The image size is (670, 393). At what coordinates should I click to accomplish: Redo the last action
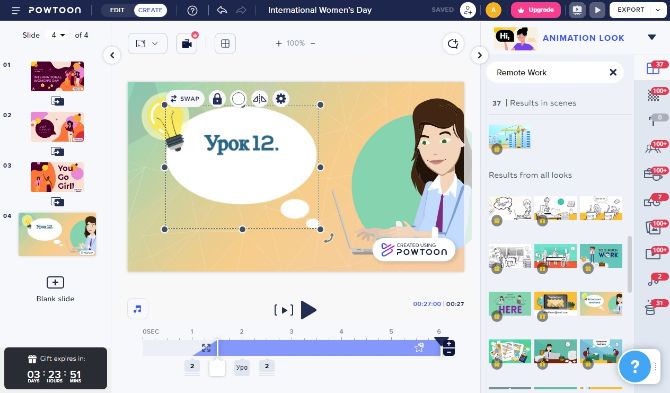coord(241,10)
